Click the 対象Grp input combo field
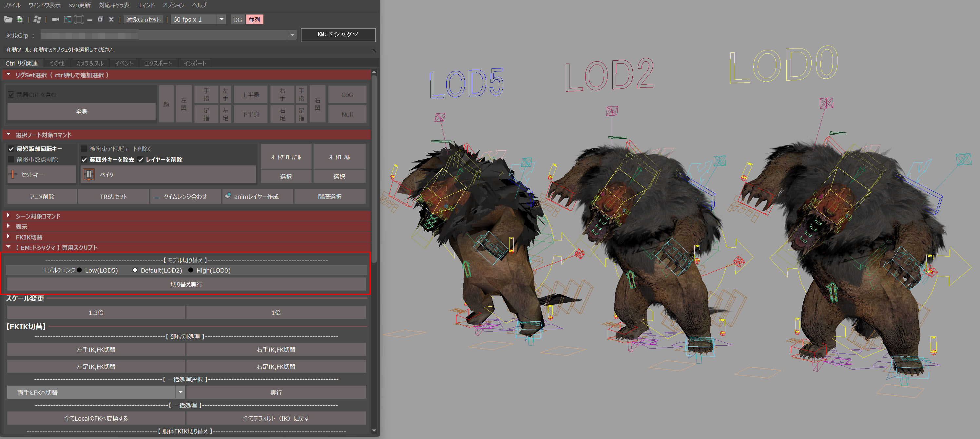This screenshot has width=980, height=439. (167, 35)
